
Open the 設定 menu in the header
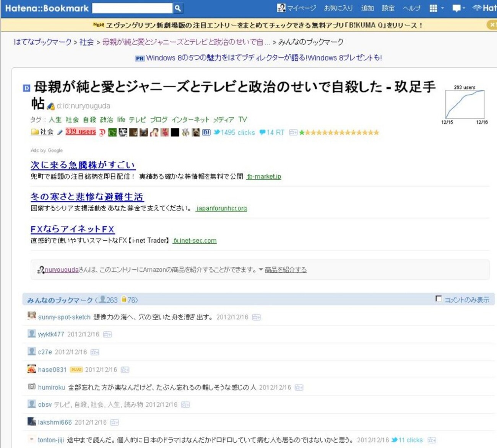point(388,8)
